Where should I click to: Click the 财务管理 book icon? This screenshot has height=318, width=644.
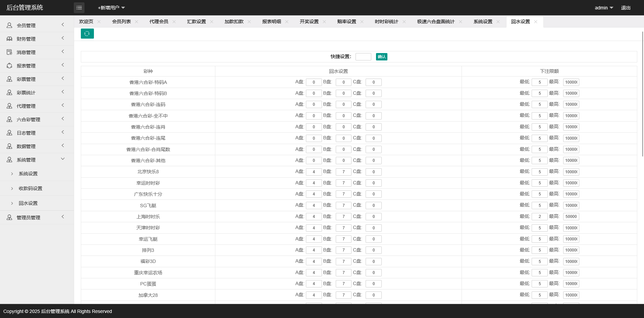pos(9,39)
